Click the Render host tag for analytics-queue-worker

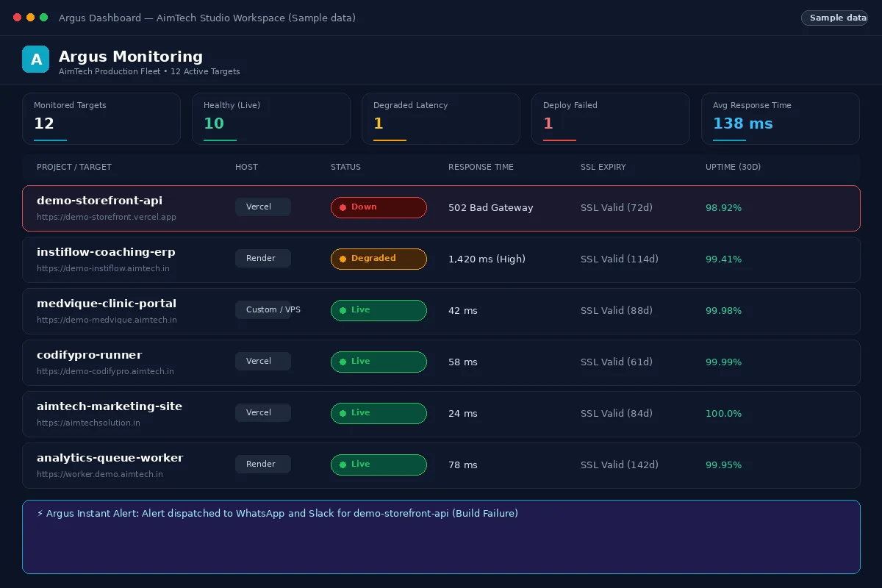click(263, 464)
